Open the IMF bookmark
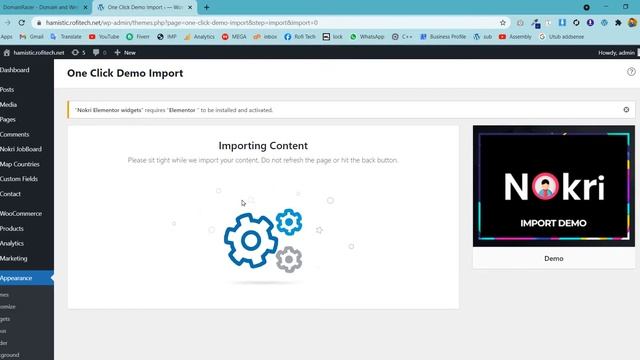 click(167, 37)
